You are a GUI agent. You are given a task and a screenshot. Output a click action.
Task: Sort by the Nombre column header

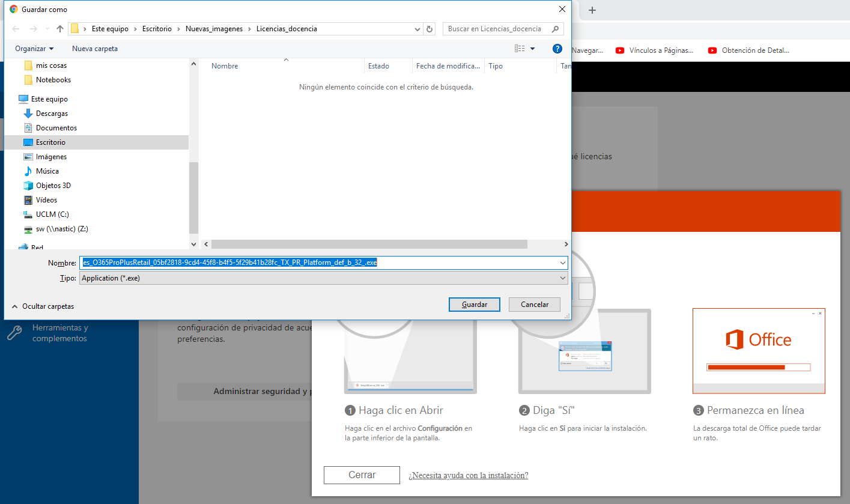225,66
